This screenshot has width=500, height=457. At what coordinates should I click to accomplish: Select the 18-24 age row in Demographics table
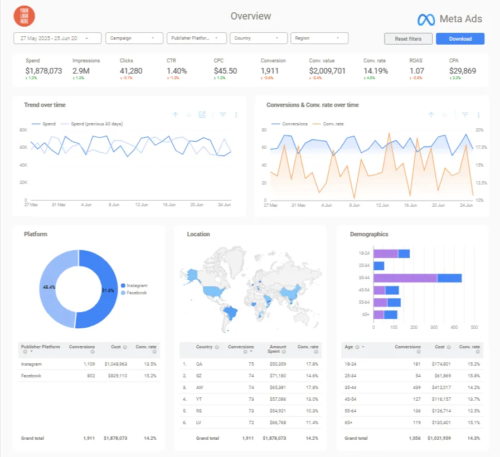point(412,364)
